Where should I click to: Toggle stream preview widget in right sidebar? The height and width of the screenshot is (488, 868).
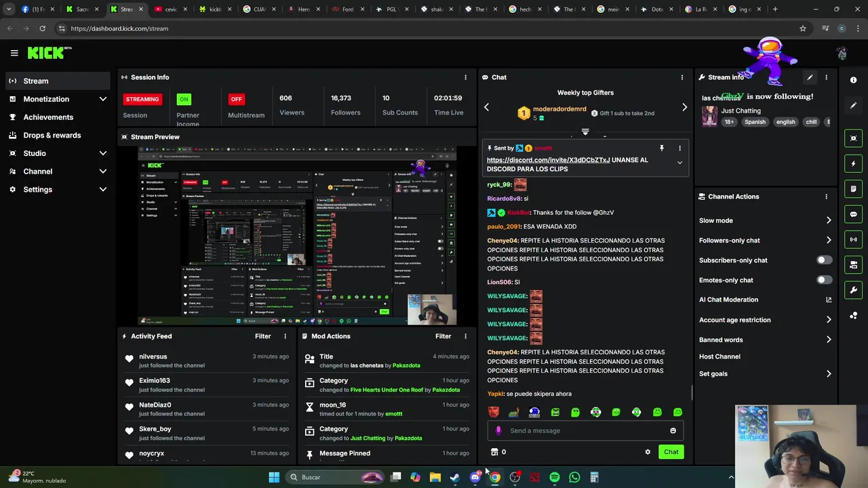click(x=854, y=138)
